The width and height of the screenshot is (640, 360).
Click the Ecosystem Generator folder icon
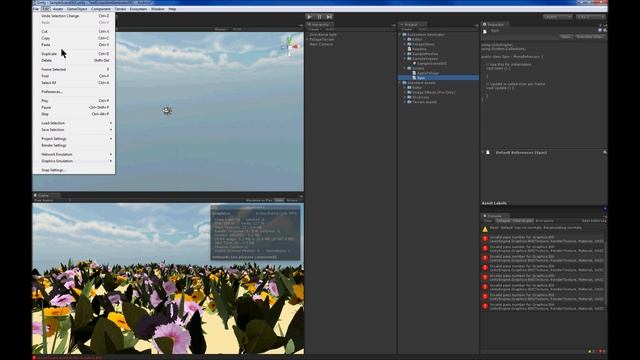click(x=404, y=35)
